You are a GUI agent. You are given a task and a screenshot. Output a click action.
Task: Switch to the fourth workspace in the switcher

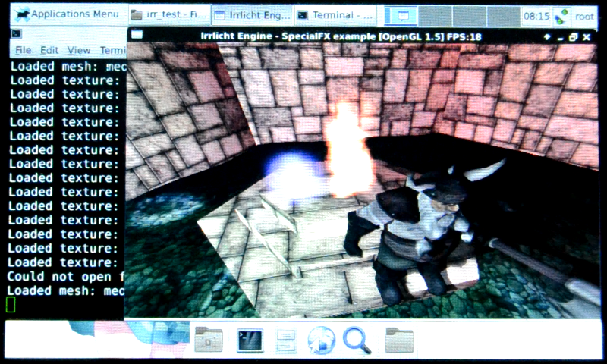coord(503,16)
